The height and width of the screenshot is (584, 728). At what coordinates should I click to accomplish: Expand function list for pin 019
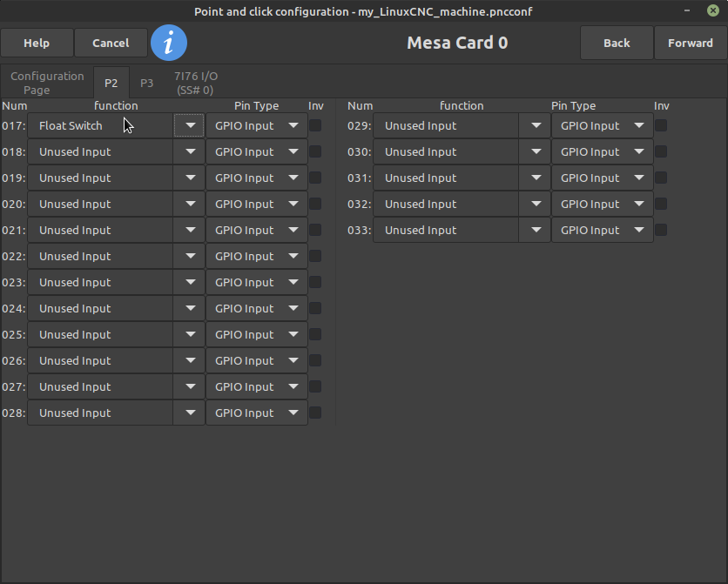point(190,178)
